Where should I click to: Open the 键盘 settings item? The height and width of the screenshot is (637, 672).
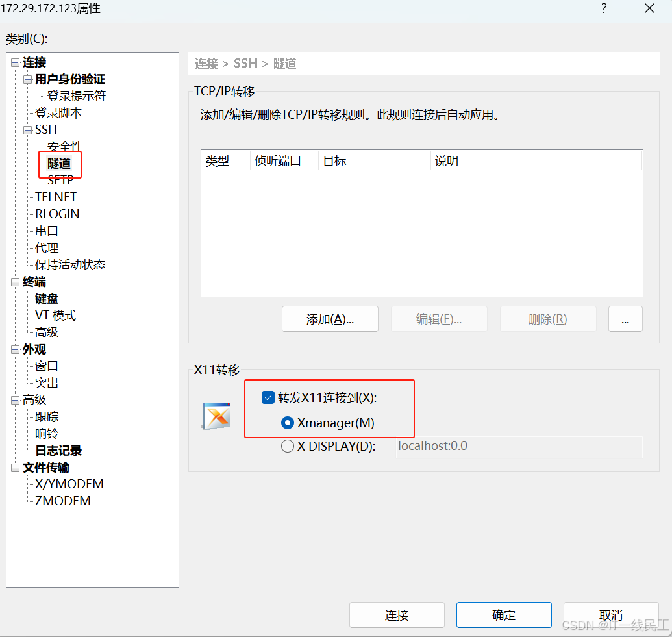(x=46, y=298)
